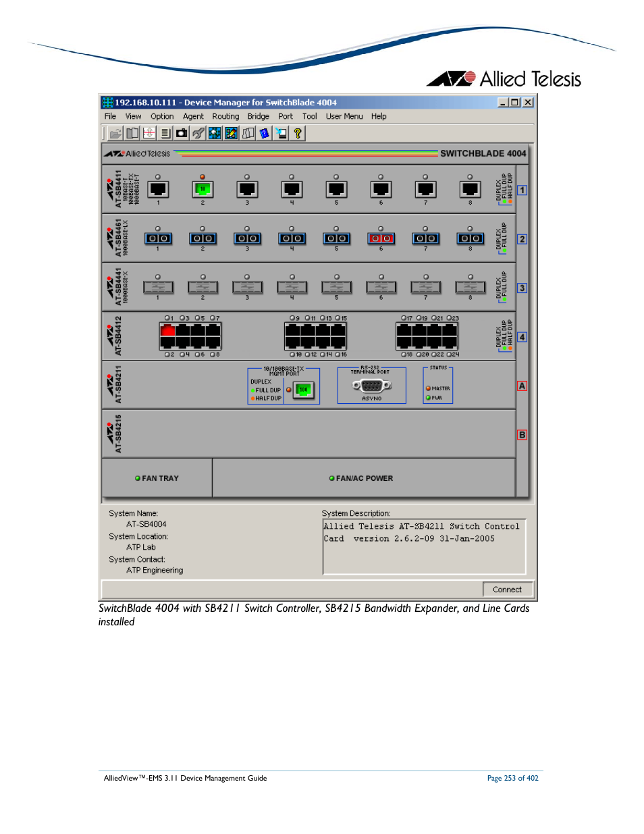
Task: Click the lined document toolbar icon
Action: click(x=165, y=133)
